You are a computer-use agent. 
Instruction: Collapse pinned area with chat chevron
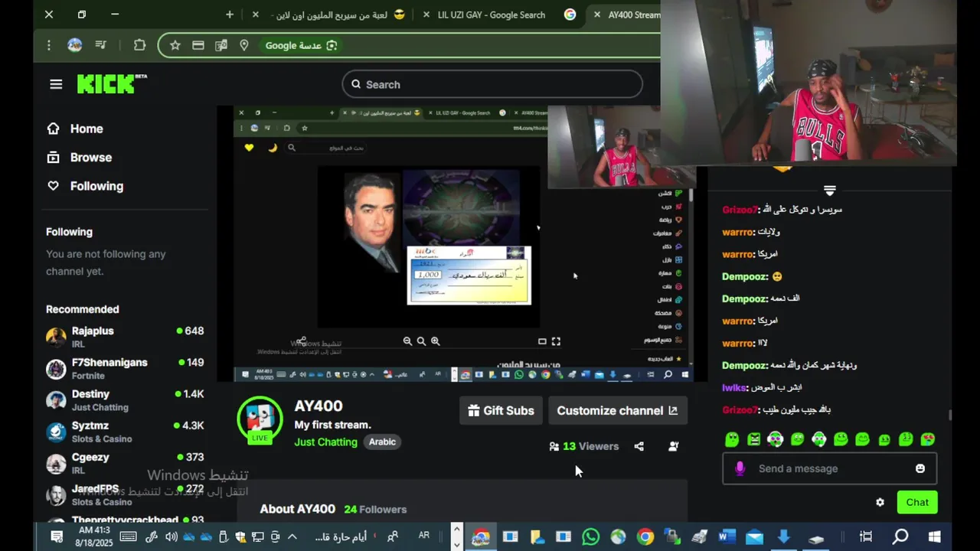coord(829,190)
